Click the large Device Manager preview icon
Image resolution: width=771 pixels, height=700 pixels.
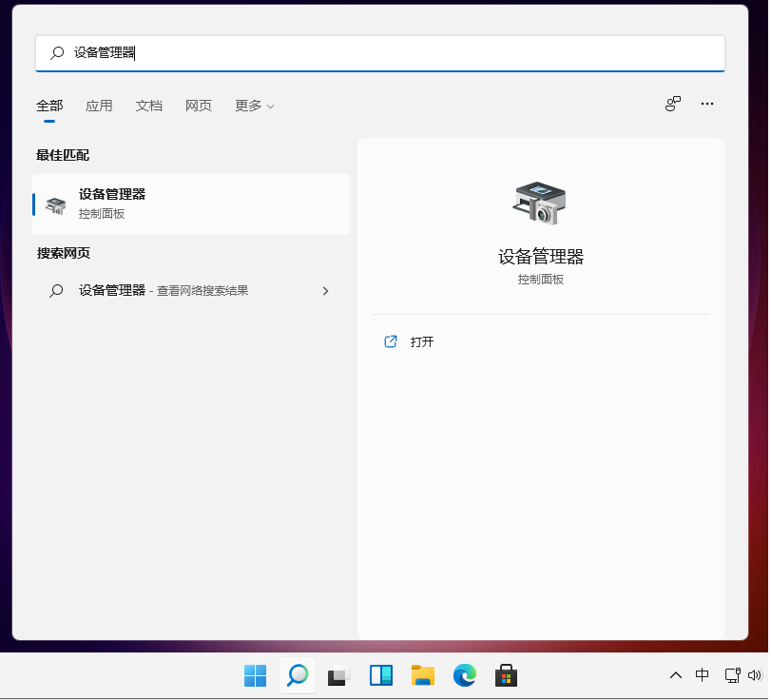pyautogui.click(x=540, y=201)
